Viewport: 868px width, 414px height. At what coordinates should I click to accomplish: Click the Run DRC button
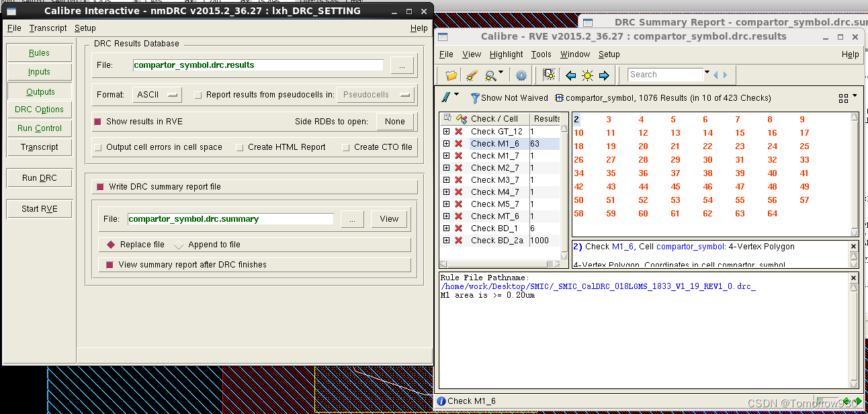point(38,177)
